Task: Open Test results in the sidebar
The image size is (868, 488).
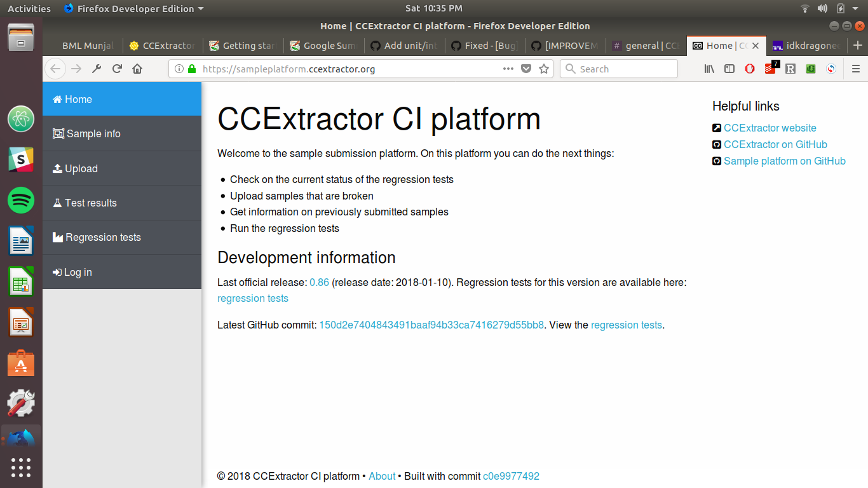Action: (x=122, y=203)
